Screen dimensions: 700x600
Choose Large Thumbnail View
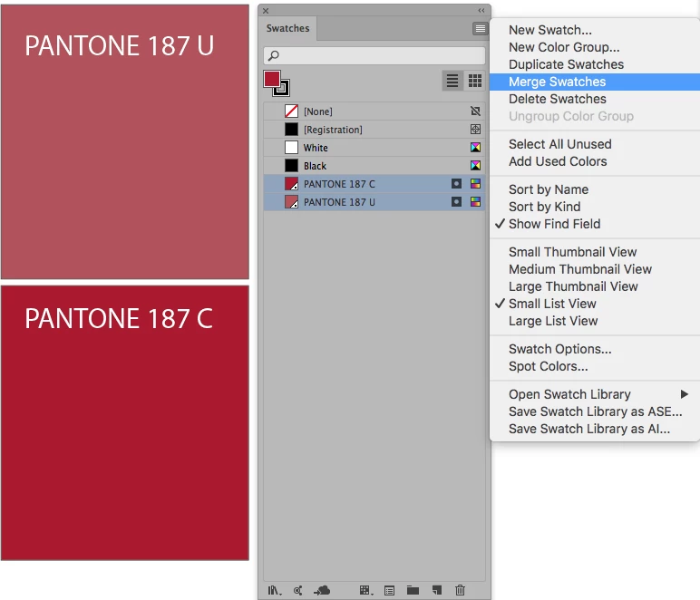[595, 286]
